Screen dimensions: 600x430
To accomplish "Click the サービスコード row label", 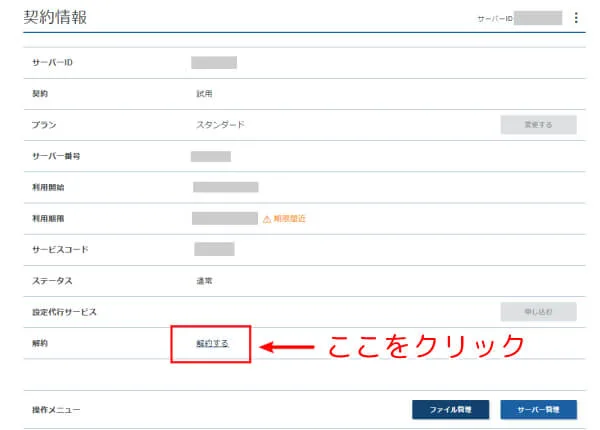I will (60, 249).
